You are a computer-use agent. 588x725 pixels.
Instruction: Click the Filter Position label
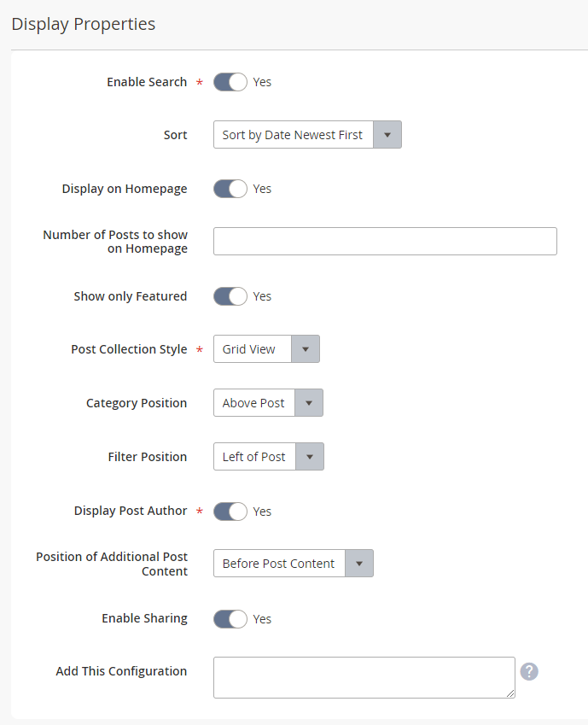(148, 457)
